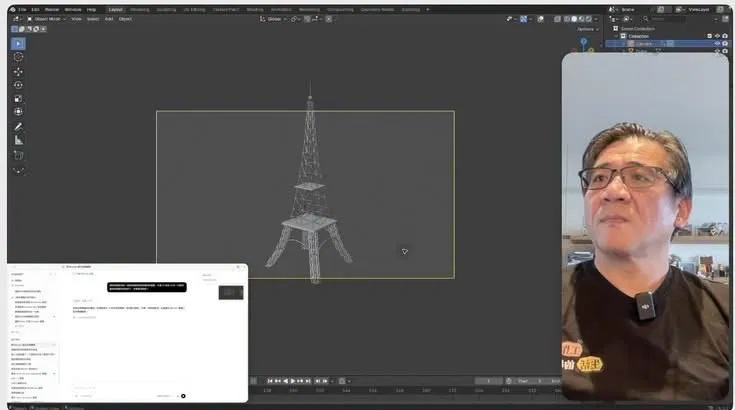Switch viewport shading to Solid
Screen dimensions: 735x410
(x=574, y=19)
